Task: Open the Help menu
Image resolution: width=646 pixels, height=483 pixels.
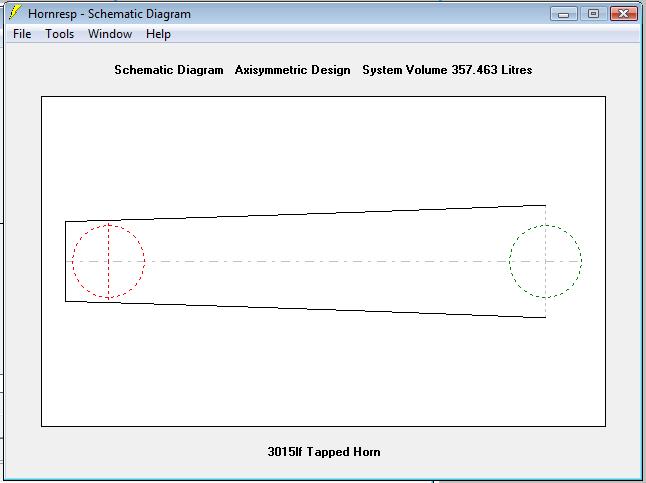Action: click(x=158, y=34)
